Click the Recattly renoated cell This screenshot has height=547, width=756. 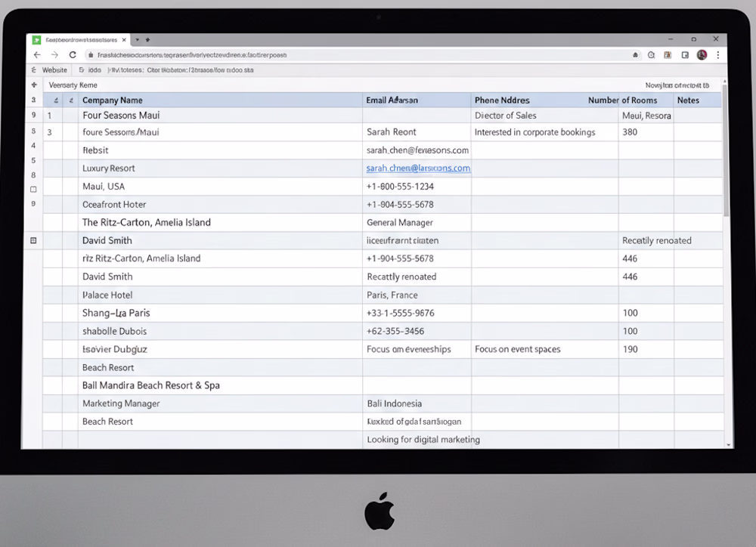point(417,277)
